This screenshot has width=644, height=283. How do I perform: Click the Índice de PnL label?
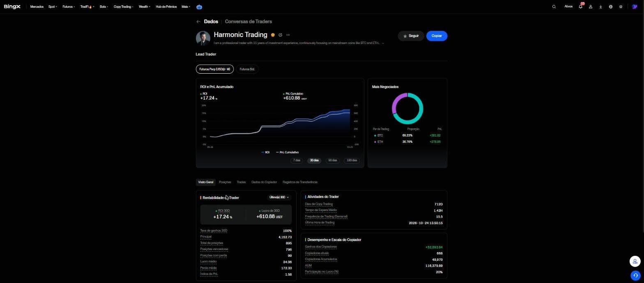click(209, 274)
